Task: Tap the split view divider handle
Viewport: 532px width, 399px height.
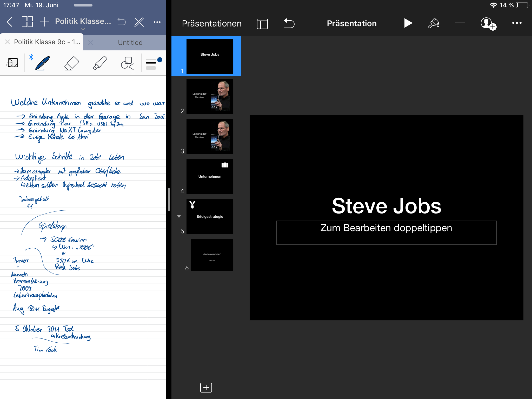Action: (169, 199)
